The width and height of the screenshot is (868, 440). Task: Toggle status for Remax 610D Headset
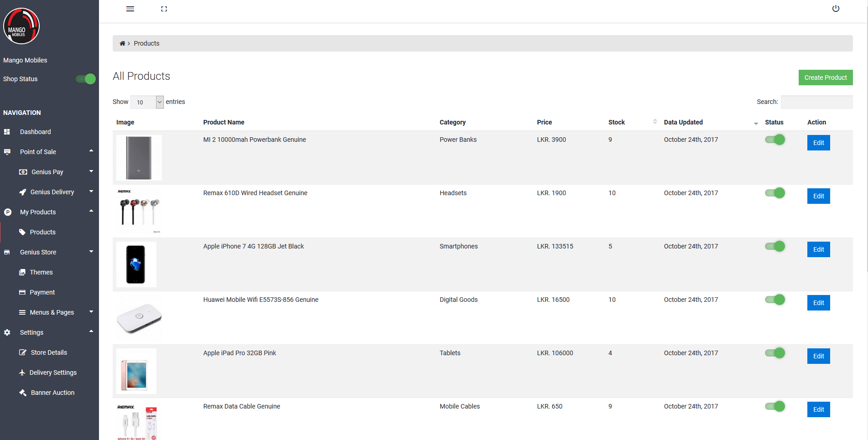(775, 193)
